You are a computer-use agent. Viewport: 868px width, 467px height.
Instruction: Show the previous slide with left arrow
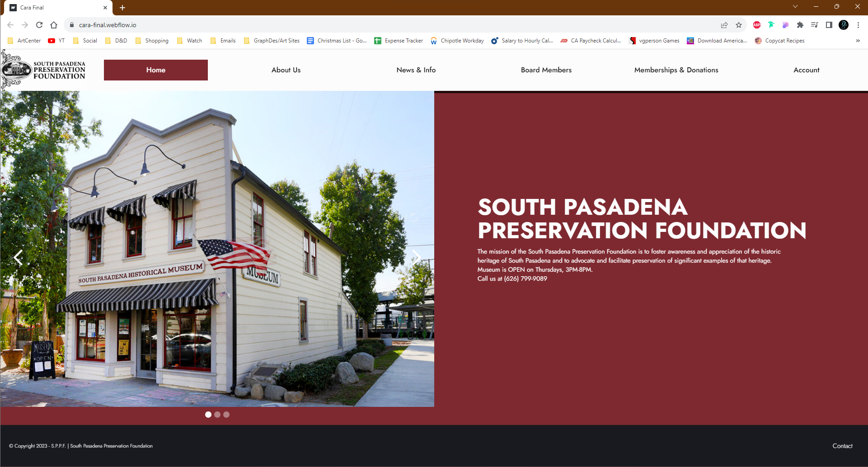(18, 258)
